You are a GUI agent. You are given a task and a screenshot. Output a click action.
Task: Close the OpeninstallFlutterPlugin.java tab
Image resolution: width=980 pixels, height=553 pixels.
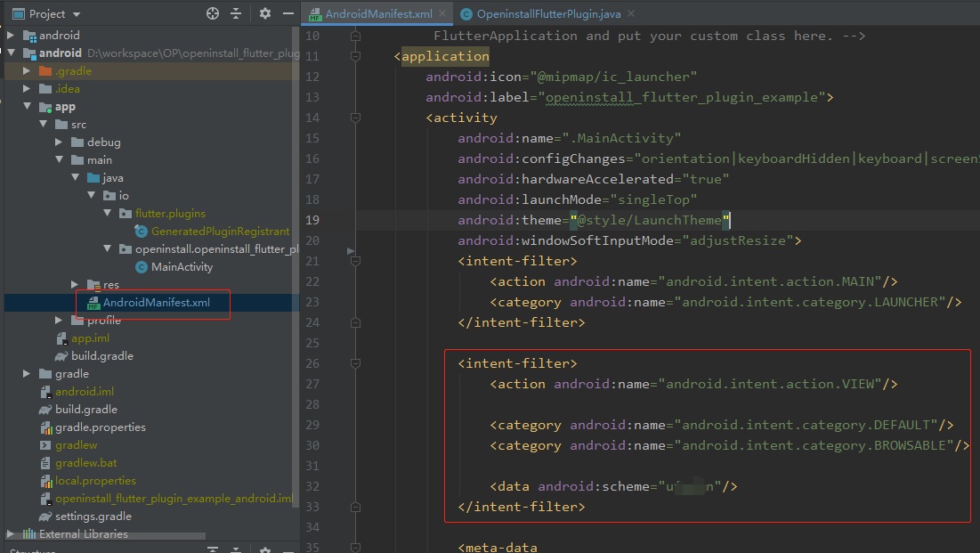point(631,13)
